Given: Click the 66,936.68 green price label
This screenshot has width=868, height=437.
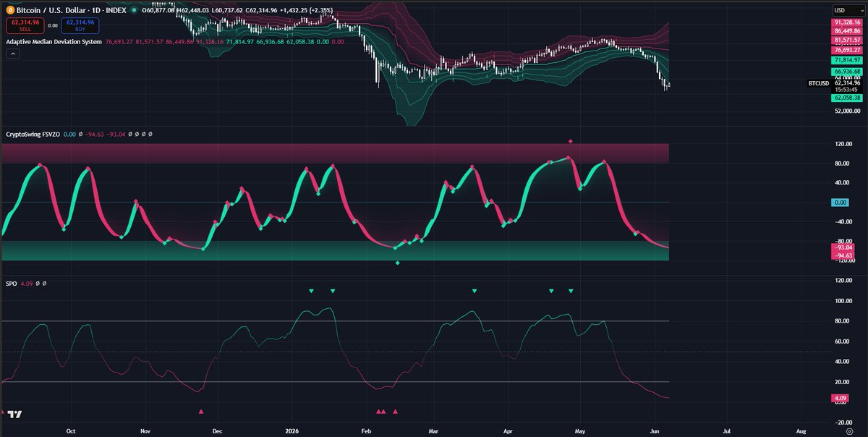Looking at the screenshot, I should pos(847,72).
